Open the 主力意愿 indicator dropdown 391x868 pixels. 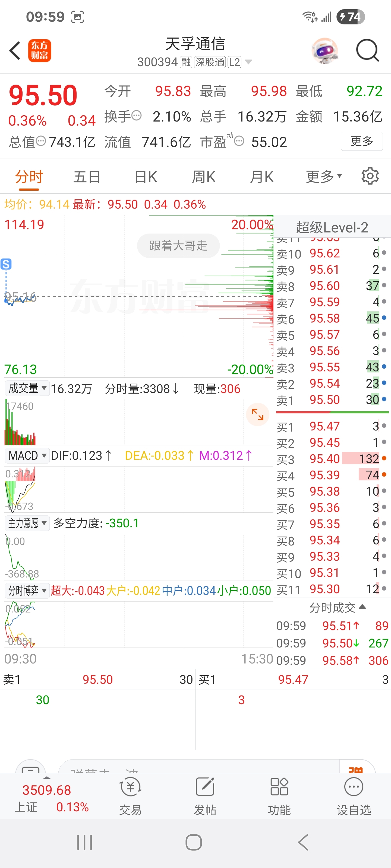tap(27, 523)
